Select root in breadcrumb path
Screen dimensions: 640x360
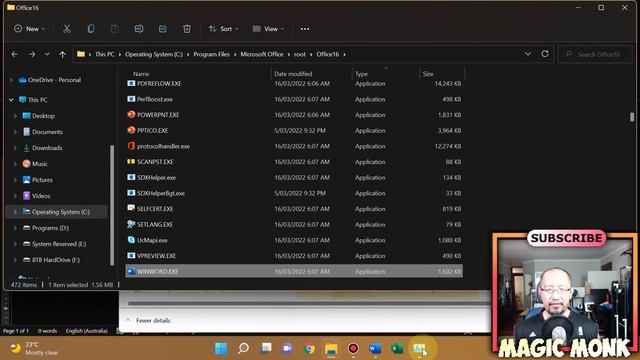point(300,54)
